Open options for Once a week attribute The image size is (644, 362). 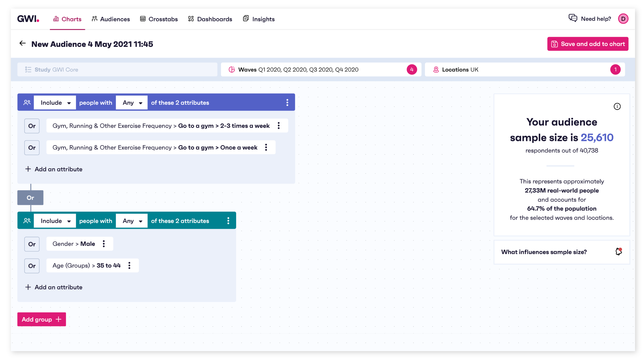click(266, 148)
